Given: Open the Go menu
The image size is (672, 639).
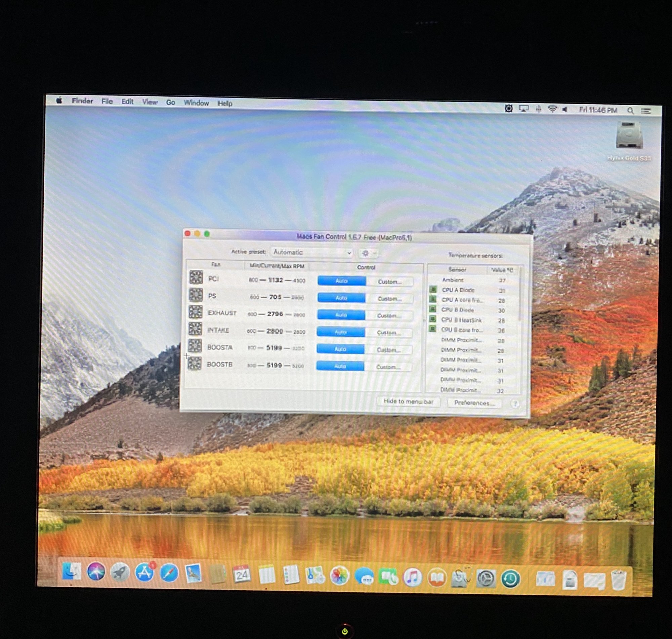Looking at the screenshot, I should [x=171, y=102].
